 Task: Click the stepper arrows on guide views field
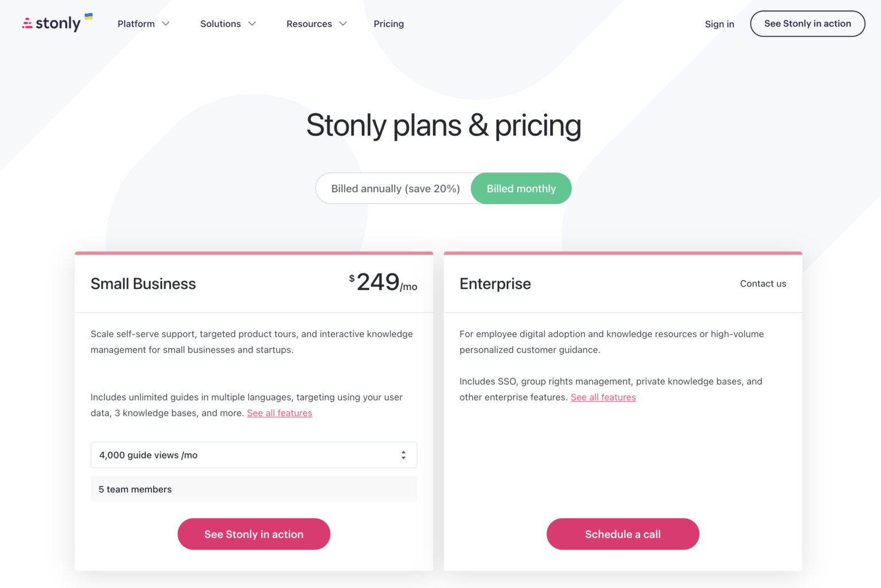(x=404, y=454)
